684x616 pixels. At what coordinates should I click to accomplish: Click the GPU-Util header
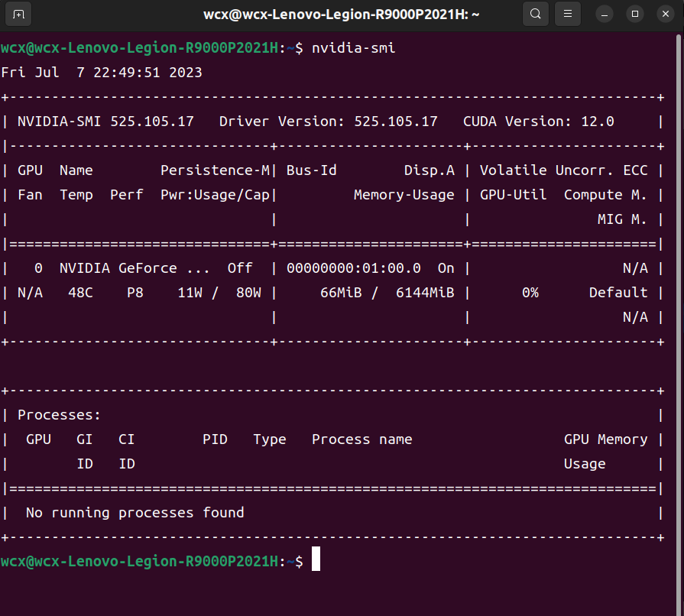(513, 195)
